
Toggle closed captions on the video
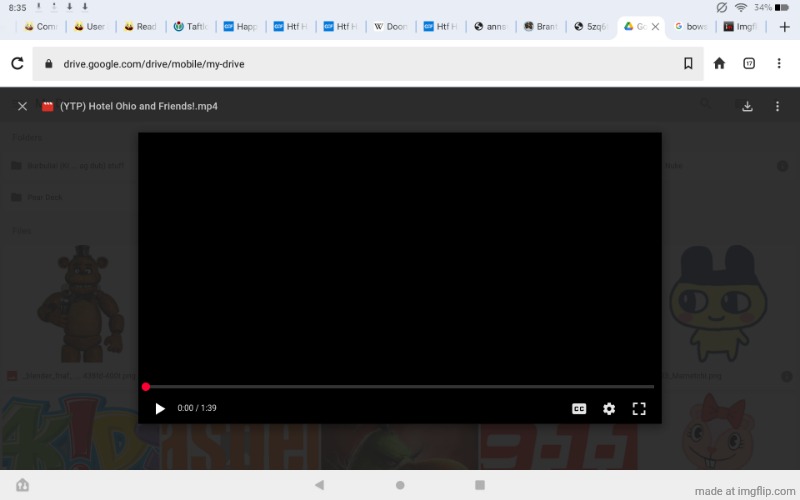click(x=578, y=408)
